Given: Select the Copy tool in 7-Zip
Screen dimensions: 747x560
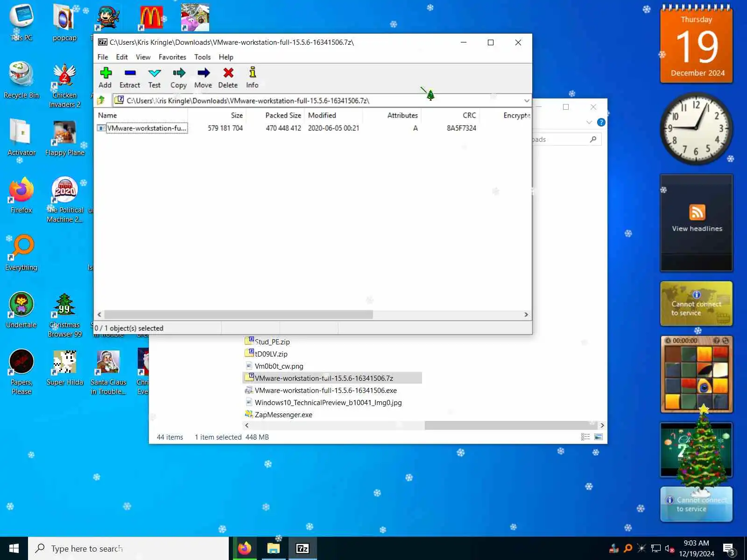Looking at the screenshot, I should point(178,77).
